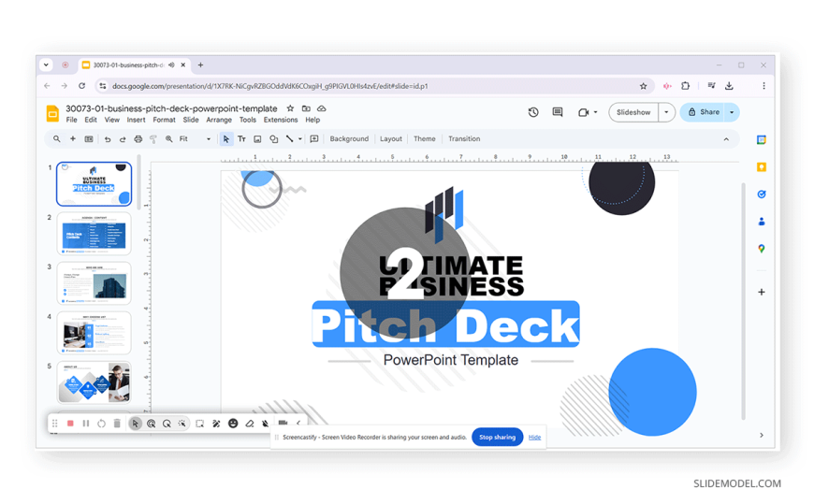
Task: Click the Add comment icon
Action: (x=314, y=139)
